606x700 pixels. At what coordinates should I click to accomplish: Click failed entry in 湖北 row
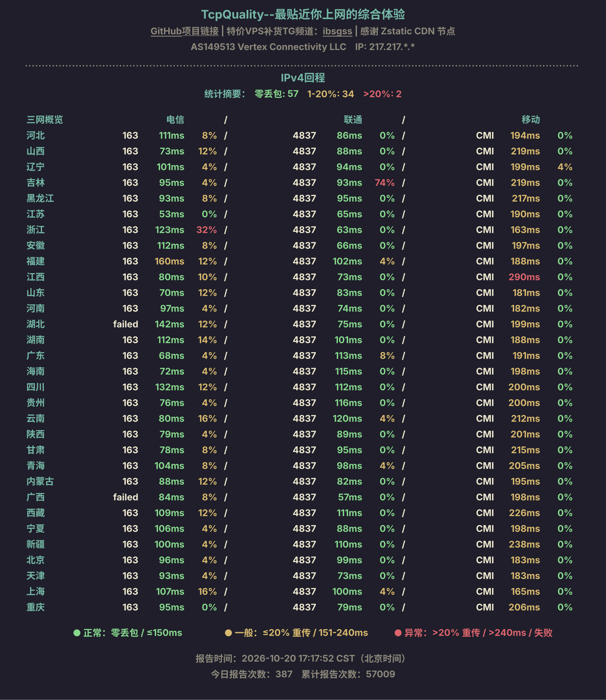[x=125, y=324]
